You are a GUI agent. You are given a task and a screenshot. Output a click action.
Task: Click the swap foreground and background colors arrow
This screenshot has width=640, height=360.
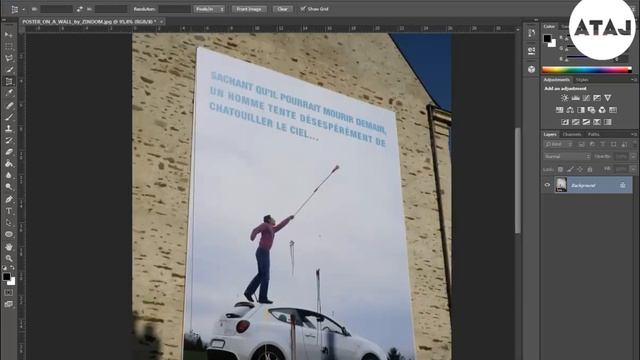13,268
